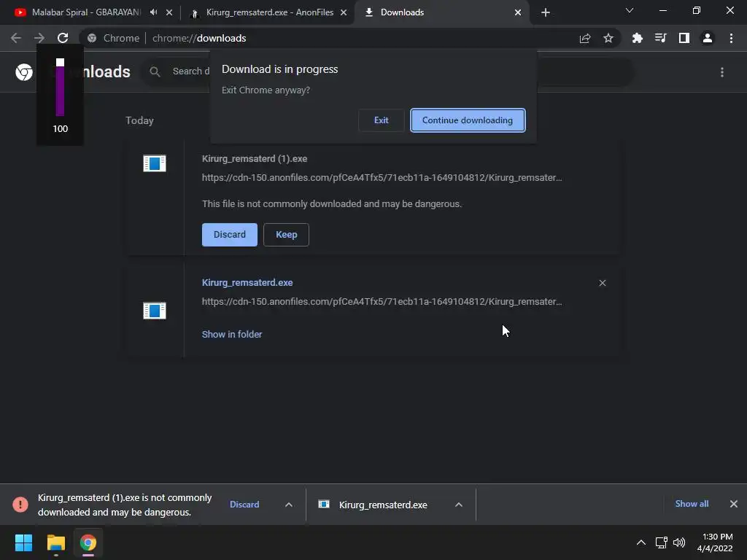This screenshot has width=747, height=560.
Task: Open File Explorer from taskbar
Action: pyautogui.click(x=55, y=542)
